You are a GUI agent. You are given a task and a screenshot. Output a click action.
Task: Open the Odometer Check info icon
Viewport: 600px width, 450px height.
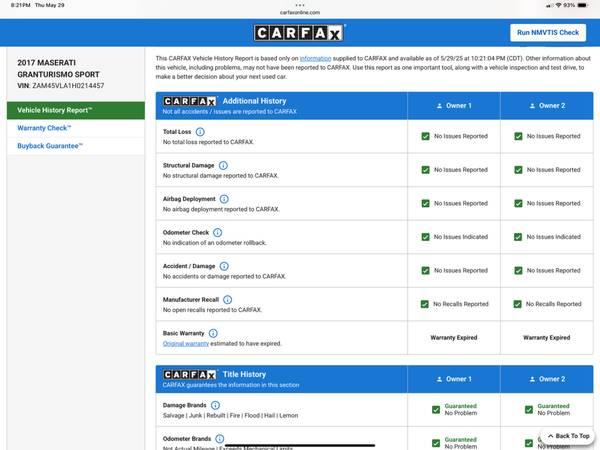(x=217, y=233)
